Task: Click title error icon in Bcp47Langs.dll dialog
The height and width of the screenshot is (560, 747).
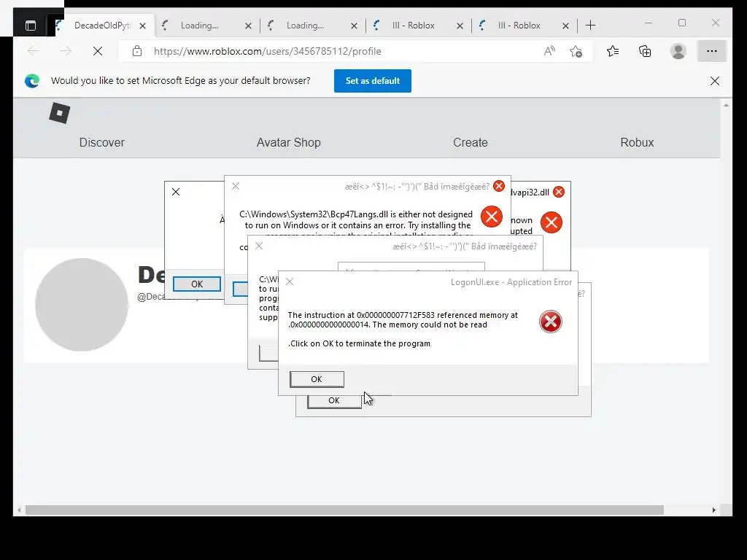Action: coord(499,186)
